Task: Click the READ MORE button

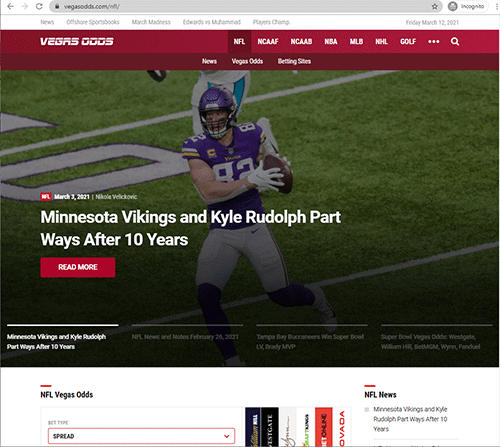Action: click(78, 267)
